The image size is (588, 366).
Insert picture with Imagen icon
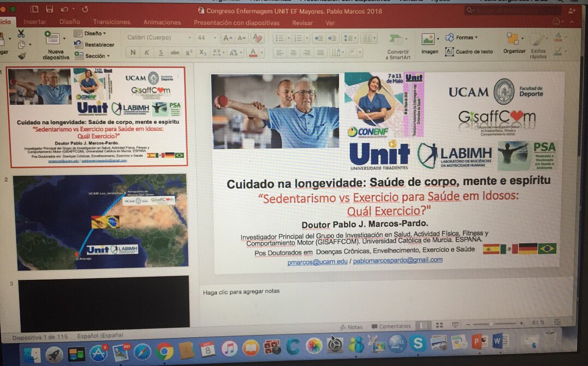[427, 39]
